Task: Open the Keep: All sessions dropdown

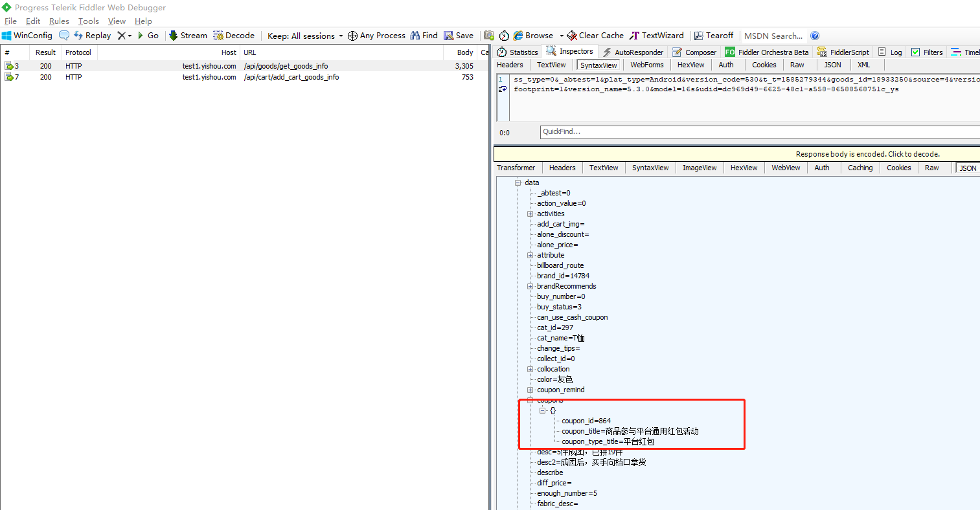Action: [305, 36]
